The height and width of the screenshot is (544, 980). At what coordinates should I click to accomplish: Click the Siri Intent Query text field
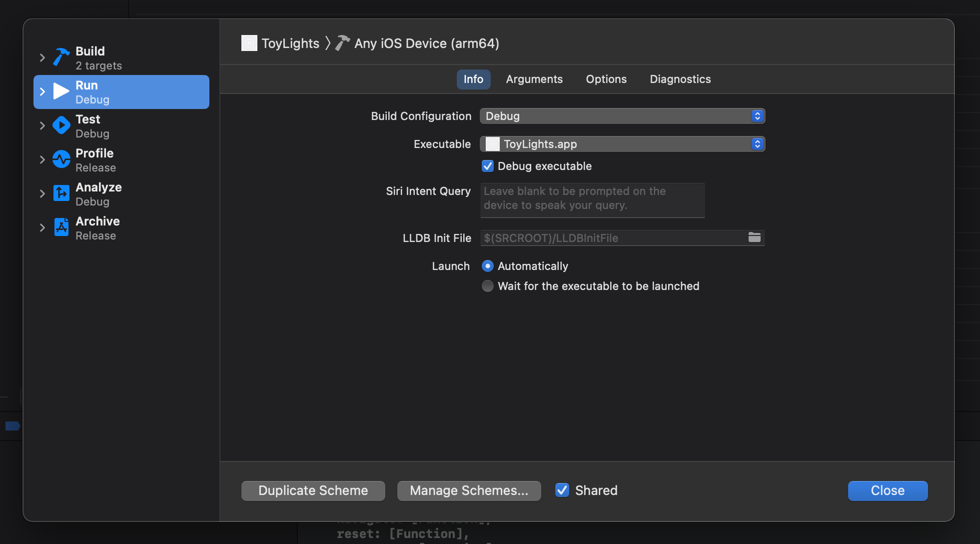[592, 200]
